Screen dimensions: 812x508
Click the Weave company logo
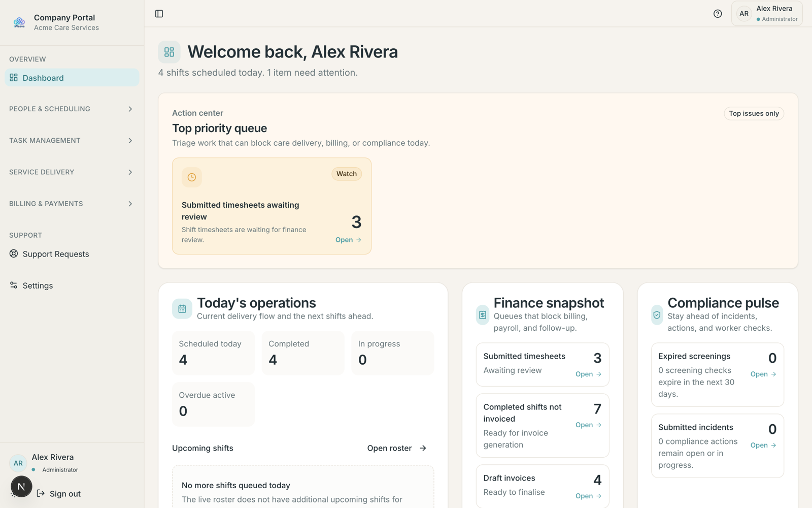tap(19, 22)
